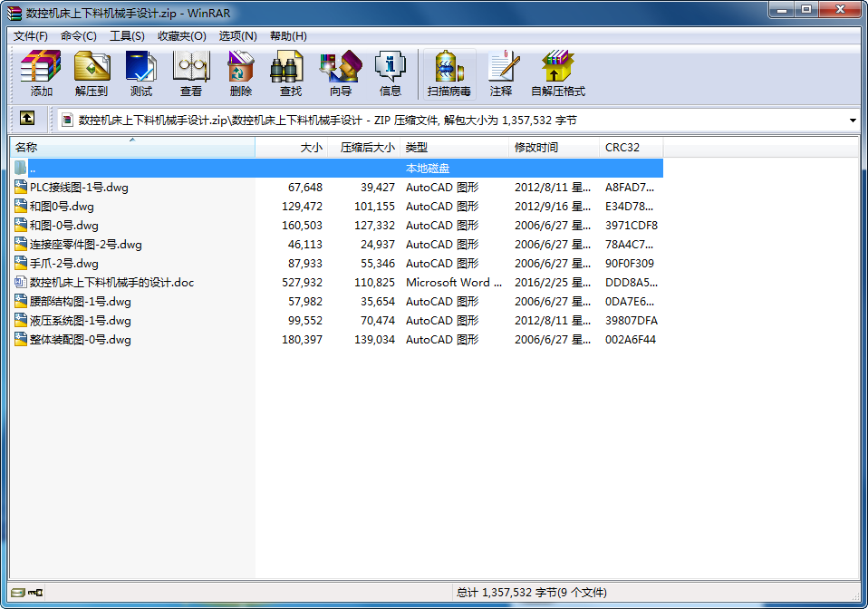Click the 注释 (Comment) toolbar icon
Screen dimensions: 868x609
coord(501,73)
